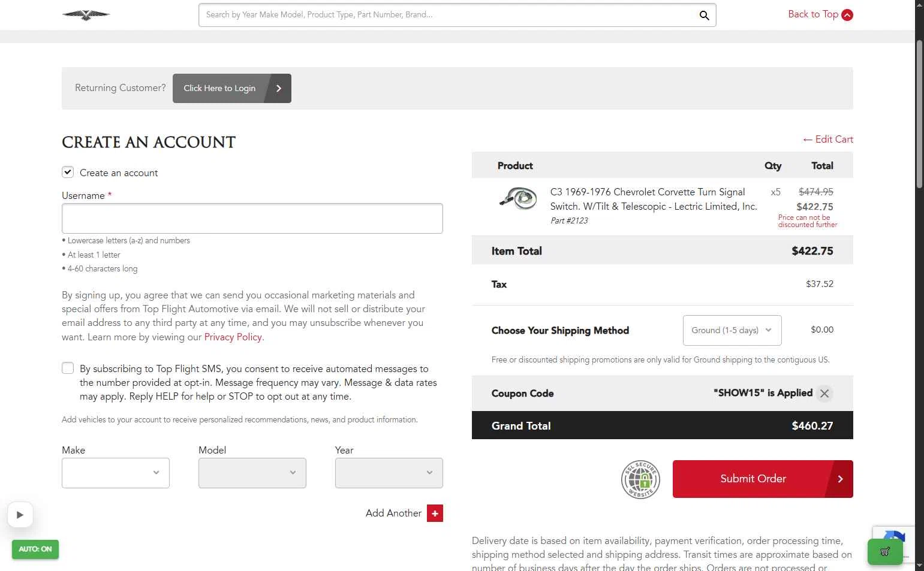Click the Grand Total $460.27 amount
Viewport: 924px width, 571px height.
click(x=812, y=426)
